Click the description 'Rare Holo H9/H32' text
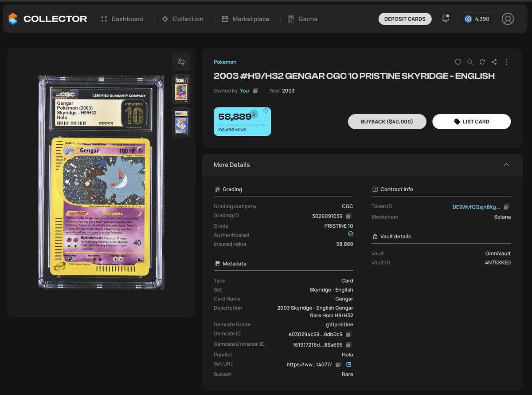532x395 pixels. (x=332, y=316)
